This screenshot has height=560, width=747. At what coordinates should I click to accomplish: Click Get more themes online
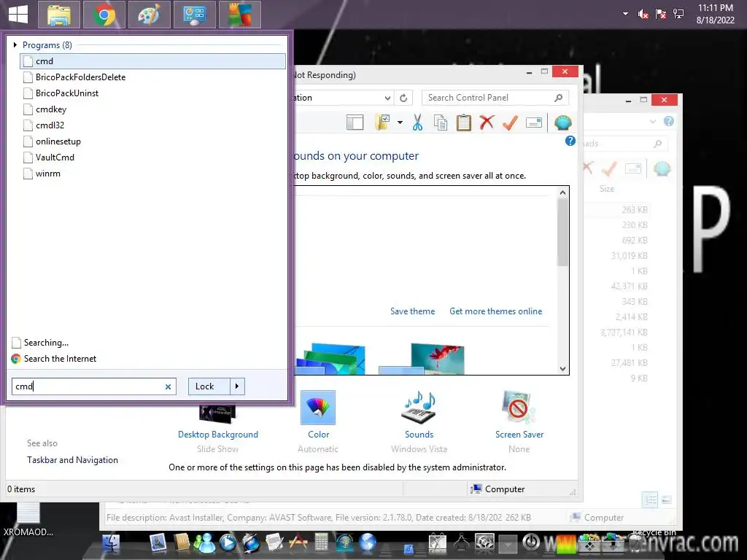496,311
